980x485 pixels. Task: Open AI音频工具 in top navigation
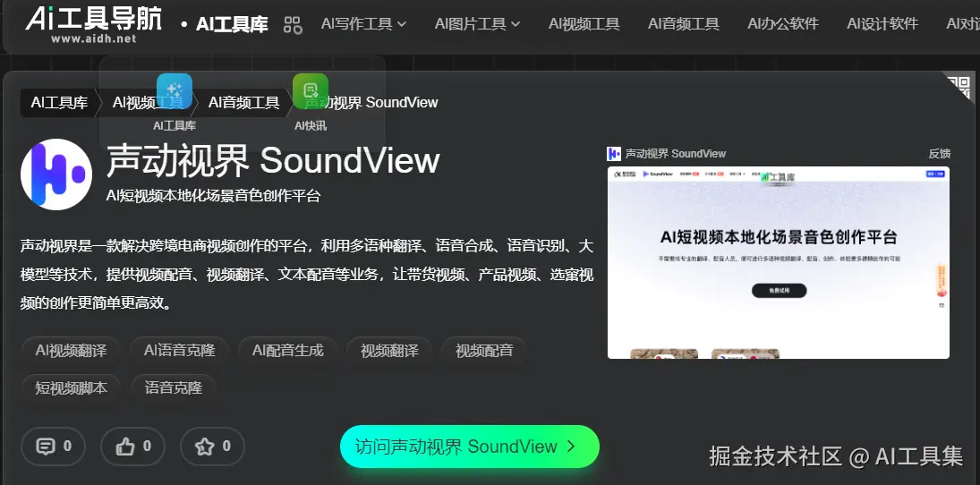pyautogui.click(x=684, y=24)
